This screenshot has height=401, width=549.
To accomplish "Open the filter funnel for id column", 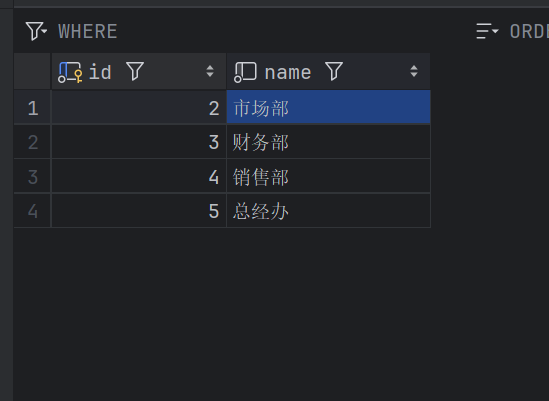I will point(135,71).
